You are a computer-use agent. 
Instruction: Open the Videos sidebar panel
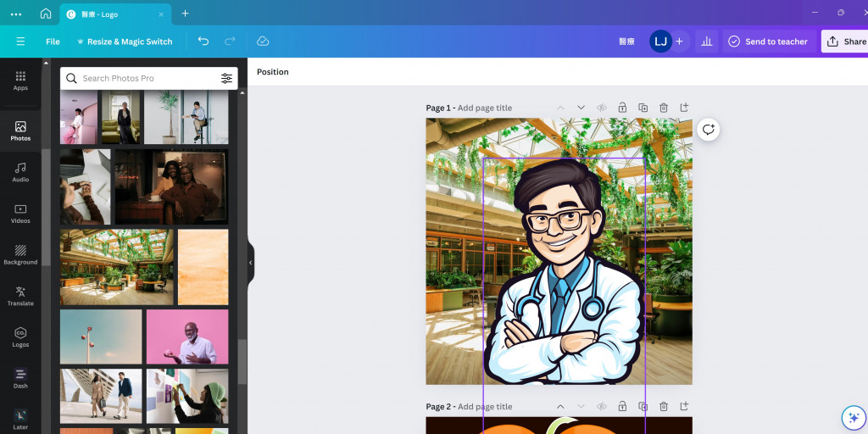point(20,214)
